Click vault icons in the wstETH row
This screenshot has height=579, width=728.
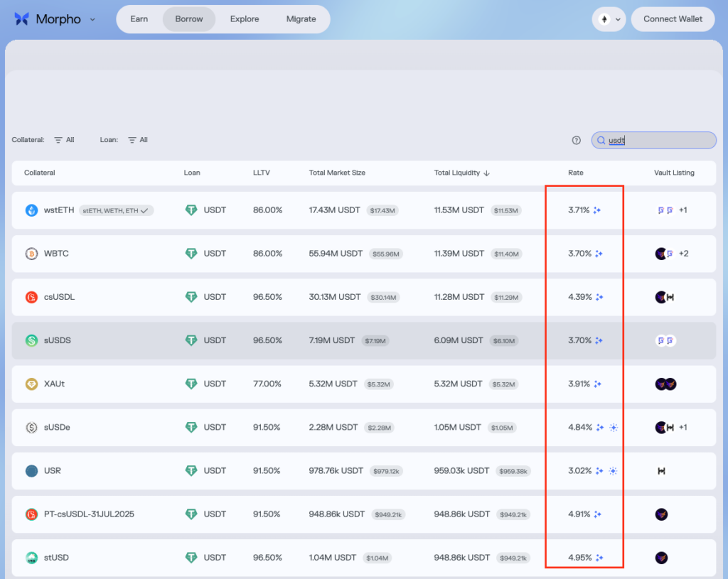(665, 210)
